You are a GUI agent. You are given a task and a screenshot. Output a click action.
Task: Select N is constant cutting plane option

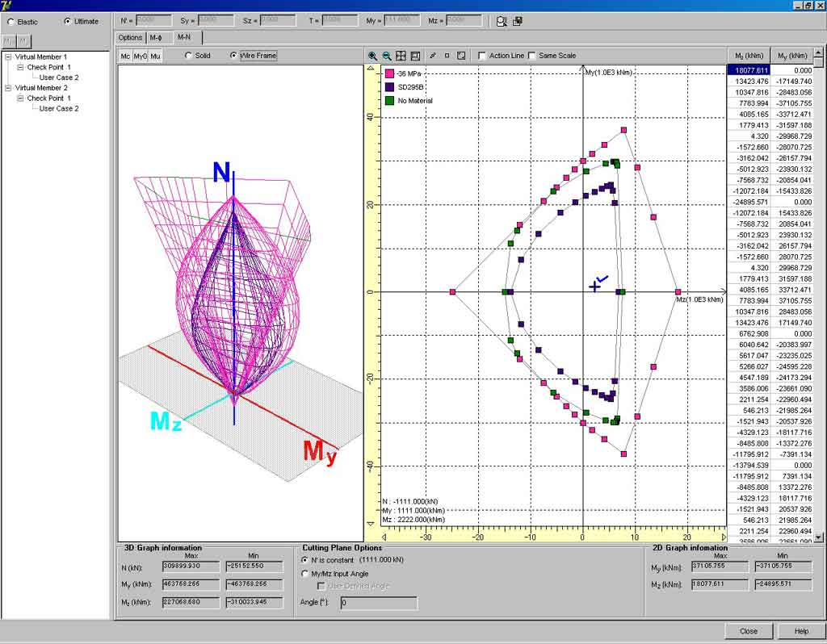304,560
